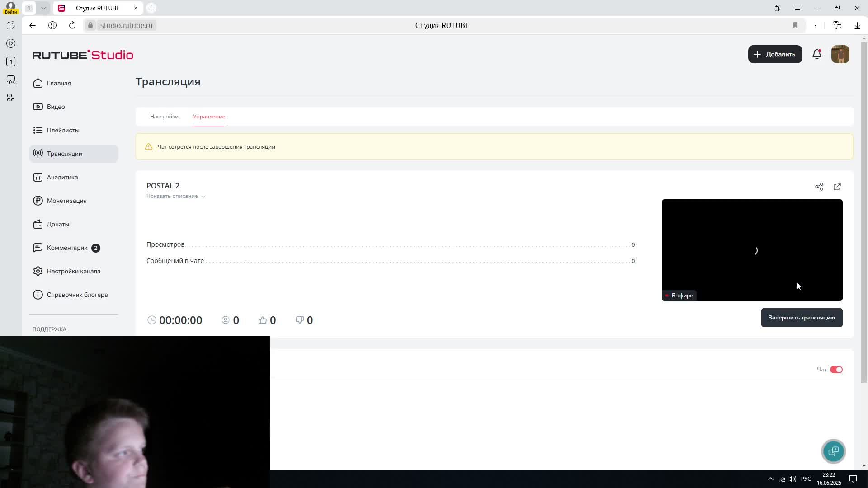Switch to Настройки tab
The height and width of the screenshot is (488, 868).
click(x=164, y=117)
